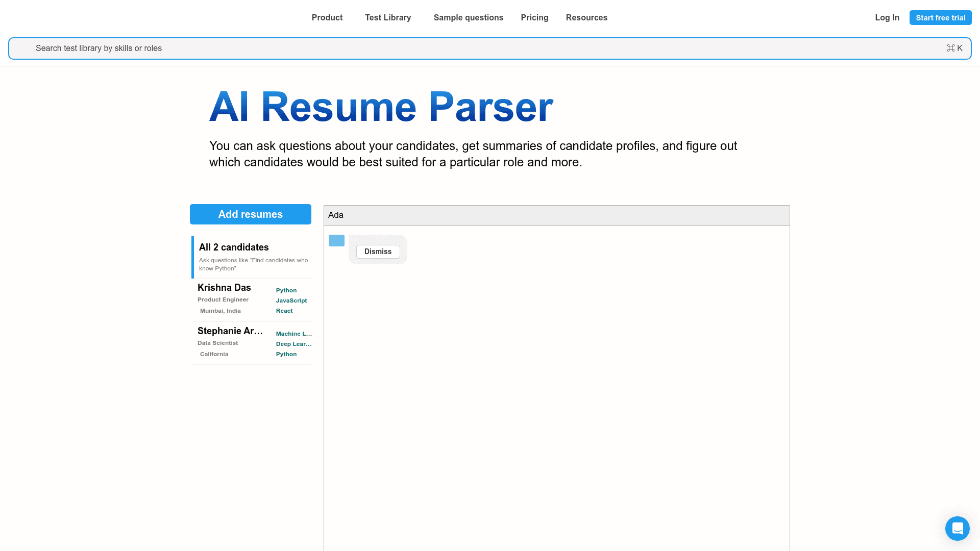
Task: Open the Test Library navigation menu
Action: 388,17
